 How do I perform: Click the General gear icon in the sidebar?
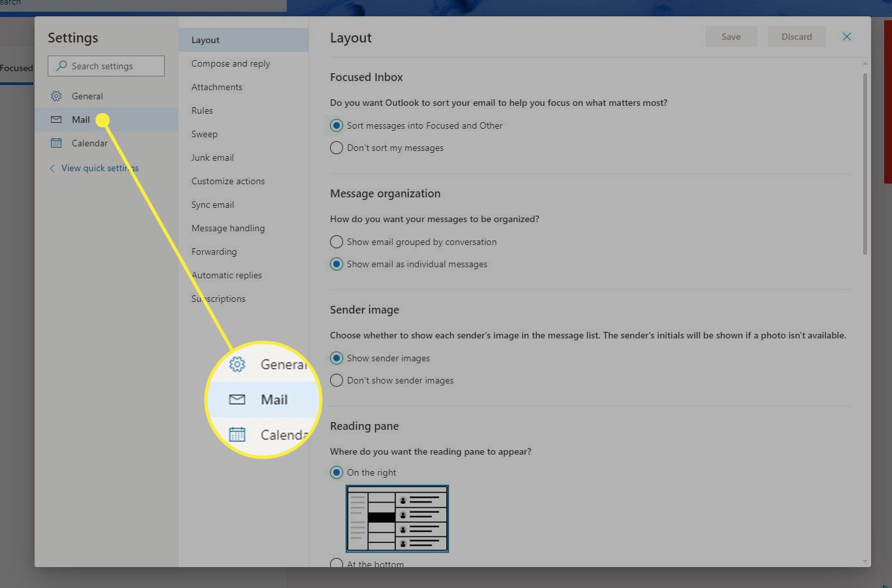(x=56, y=96)
